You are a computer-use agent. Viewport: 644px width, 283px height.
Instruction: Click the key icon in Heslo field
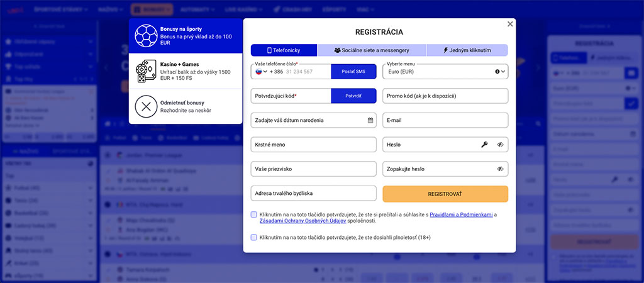coord(485,145)
